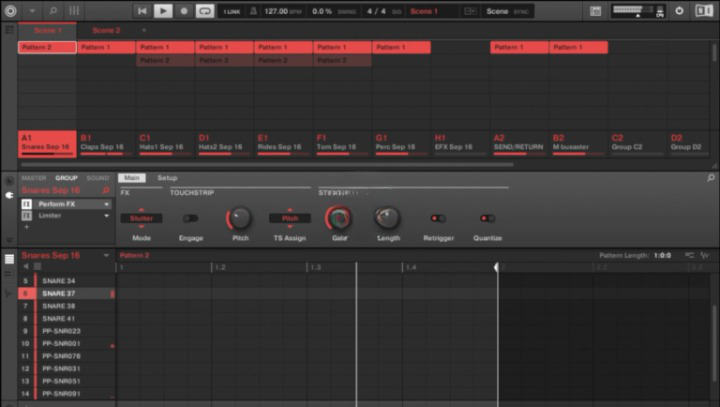Click the Pitch knob
Screen dimensions: 720x407
tap(240, 219)
